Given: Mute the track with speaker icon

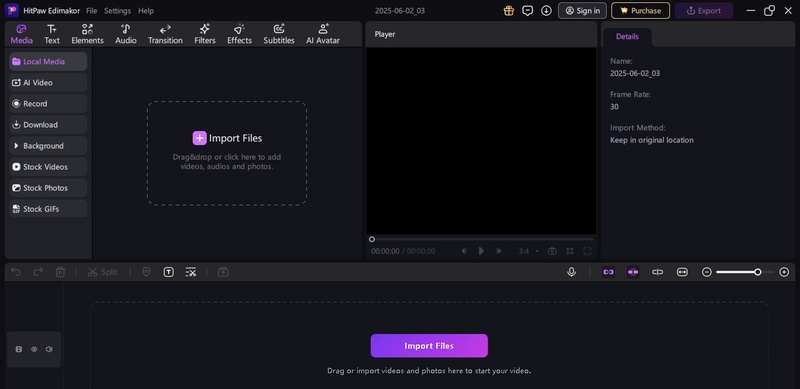Looking at the screenshot, I should coord(49,349).
